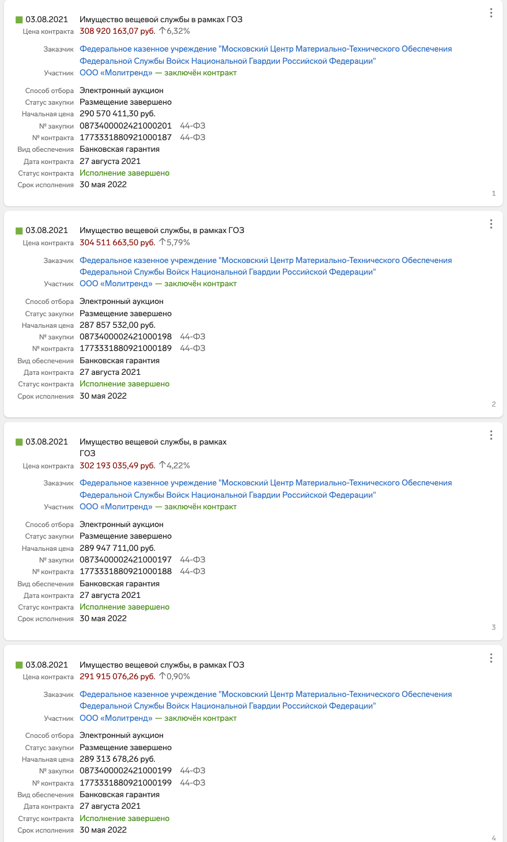Viewport: 507px width, 842px height.
Task: Open customer link in third card
Action: pyautogui.click(x=266, y=489)
